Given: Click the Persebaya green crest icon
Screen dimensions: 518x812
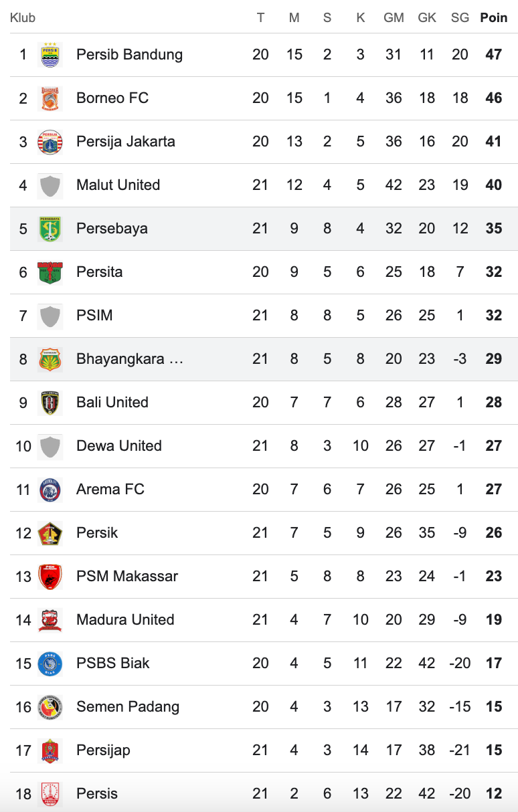Looking at the screenshot, I should [50, 229].
